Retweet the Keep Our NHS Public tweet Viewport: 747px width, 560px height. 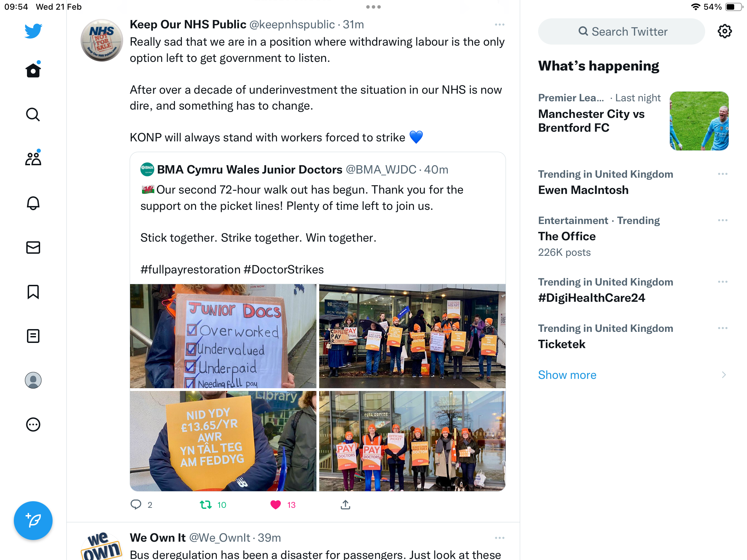(x=206, y=505)
